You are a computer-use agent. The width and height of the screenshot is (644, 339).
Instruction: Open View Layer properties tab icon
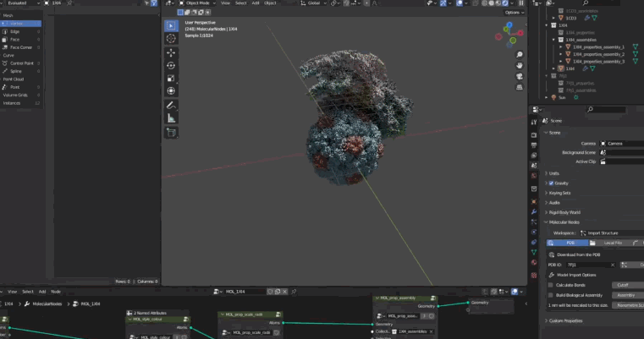click(533, 156)
